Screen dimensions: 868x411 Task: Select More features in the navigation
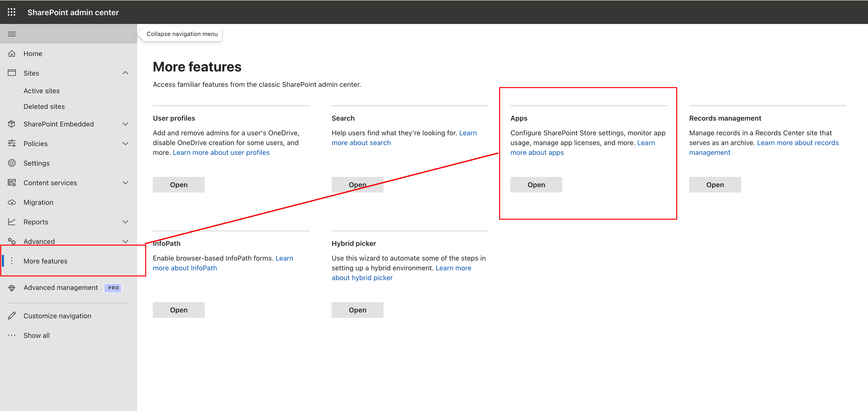point(46,261)
